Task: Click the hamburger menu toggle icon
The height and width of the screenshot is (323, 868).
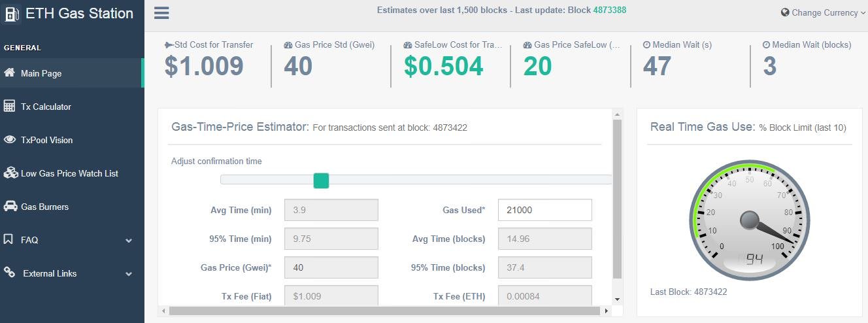Action: [x=161, y=13]
